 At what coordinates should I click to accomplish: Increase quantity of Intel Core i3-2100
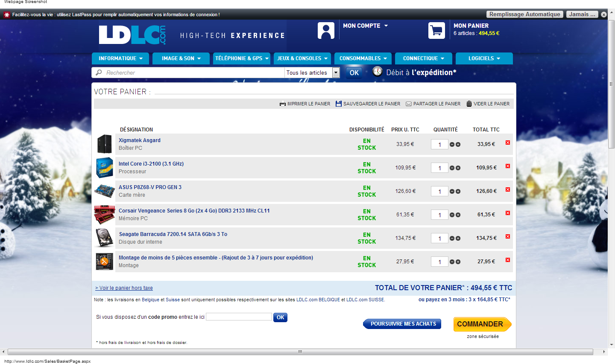click(x=458, y=168)
